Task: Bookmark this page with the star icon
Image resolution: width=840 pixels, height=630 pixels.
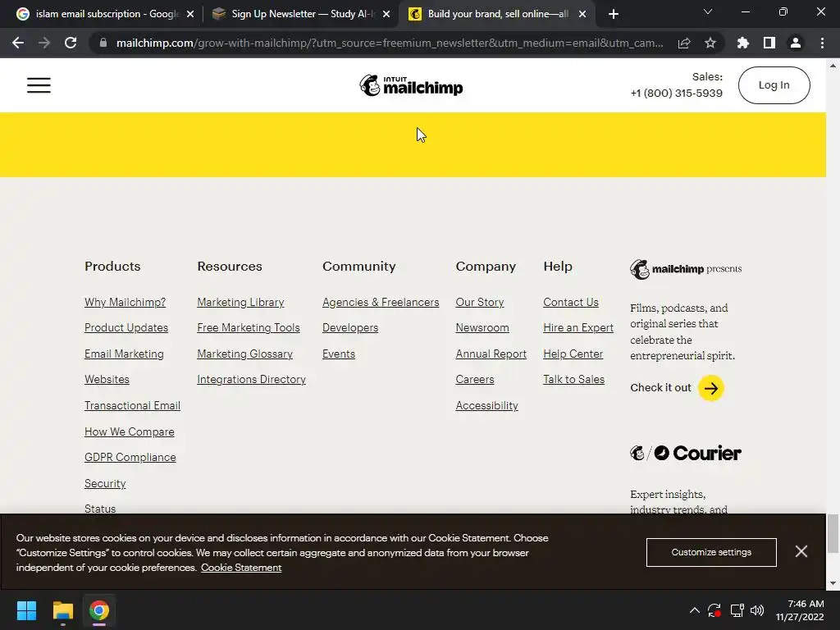Action: 710,43
